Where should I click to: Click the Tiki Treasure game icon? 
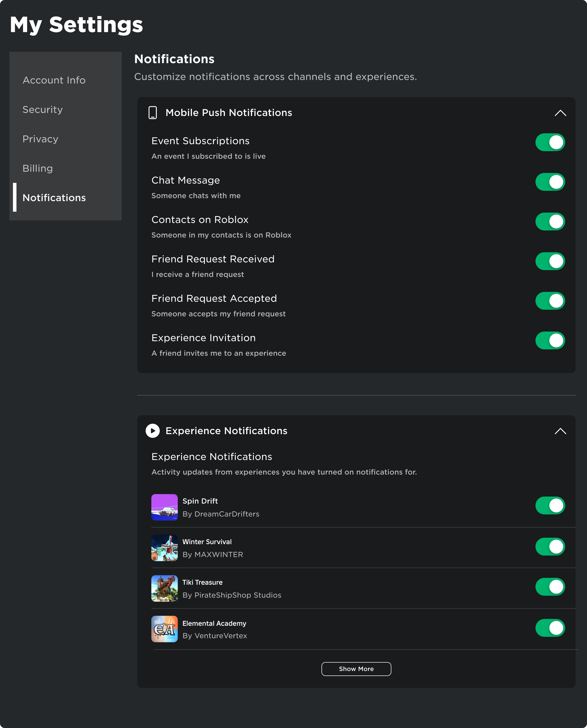coord(164,588)
